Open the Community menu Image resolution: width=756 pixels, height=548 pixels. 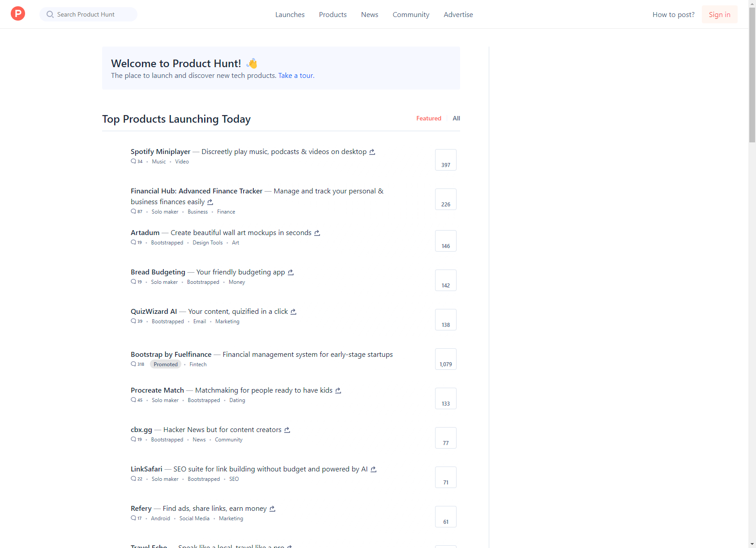click(x=411, y=14)
